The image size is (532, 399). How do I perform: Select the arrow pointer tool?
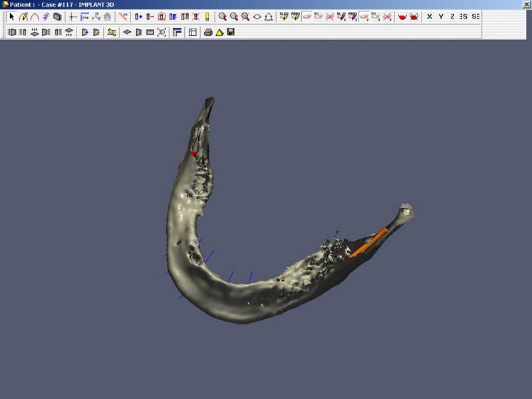pyautogui.click(x=11, y=16)
